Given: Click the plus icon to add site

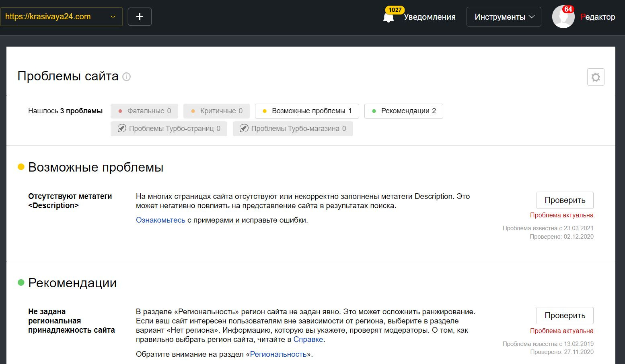Looking at the screenshot, I should [140, 17].
